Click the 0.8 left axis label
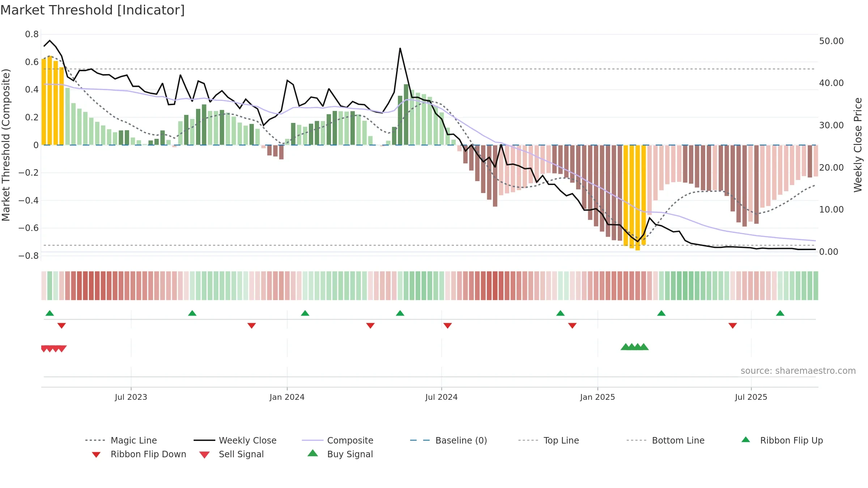This screenshot has height=488, width=868. (x=32, y=34)
